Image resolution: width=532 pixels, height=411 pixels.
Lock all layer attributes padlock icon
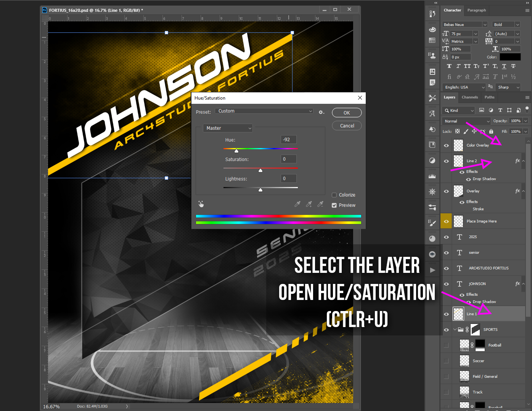[x=491, y=131]
